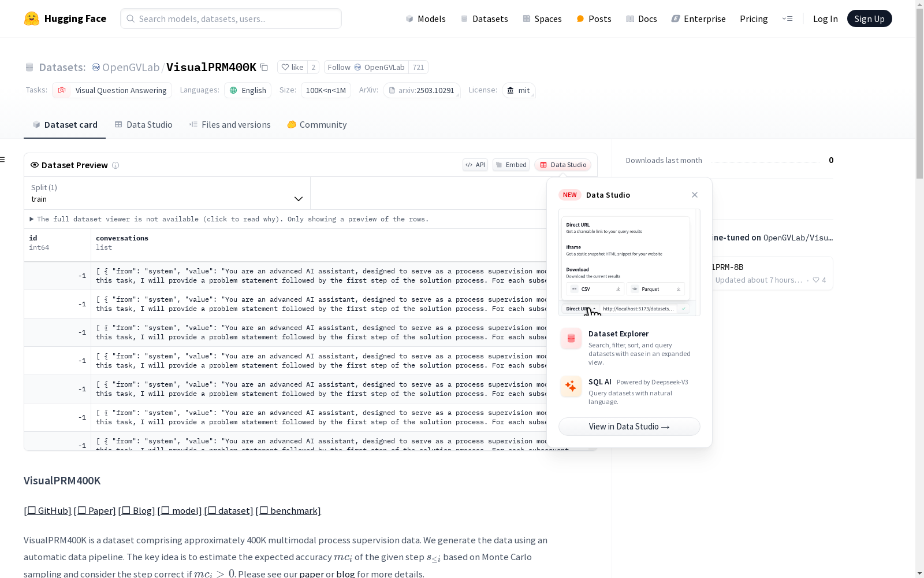Click the API button in Dataset Preview

(x=475, y=165)
